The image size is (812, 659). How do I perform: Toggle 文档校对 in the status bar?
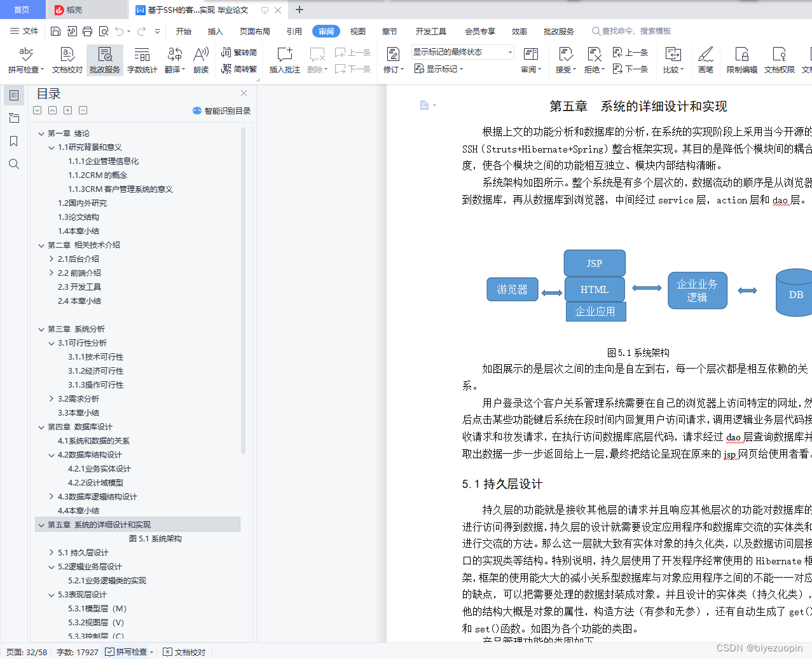click(184, 652)
